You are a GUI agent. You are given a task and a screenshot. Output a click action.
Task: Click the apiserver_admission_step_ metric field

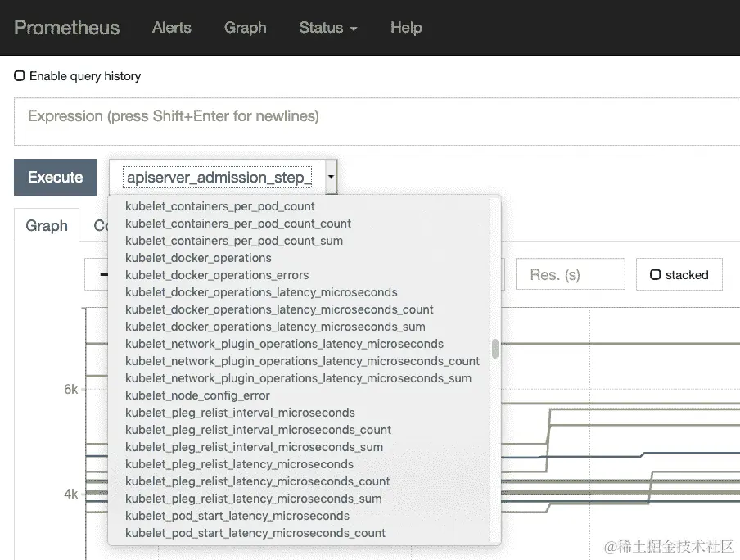click(x=217, y=178)
